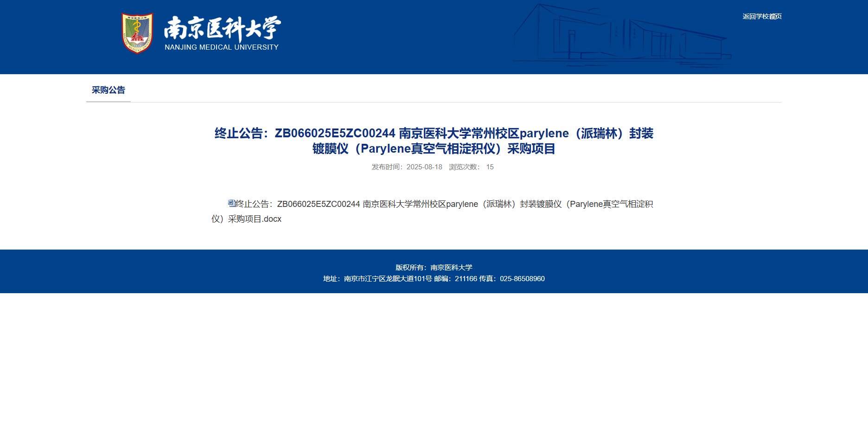Select the 采购公告 tab
This screenshot has height=424, width=868.
(108, 90)
